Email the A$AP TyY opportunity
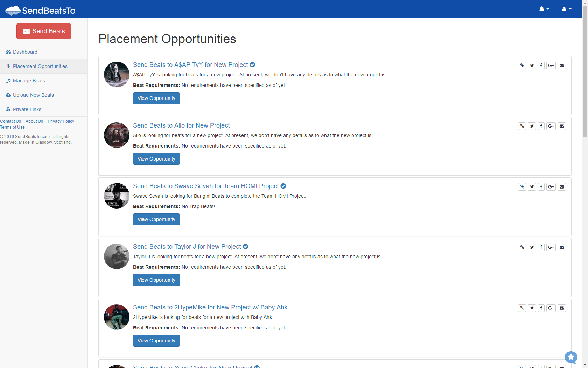 (x=562, y=66)
